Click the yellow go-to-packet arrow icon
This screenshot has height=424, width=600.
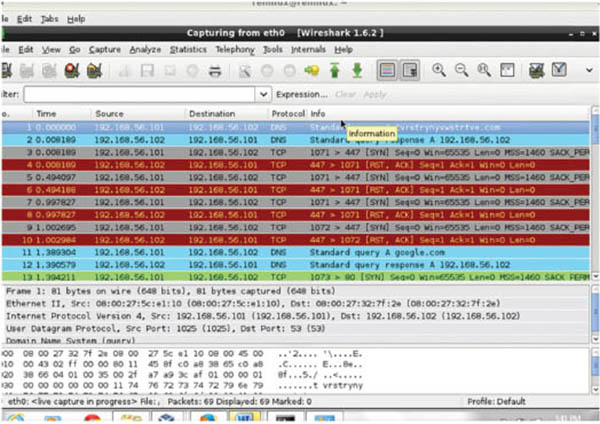tap(312, 71)
